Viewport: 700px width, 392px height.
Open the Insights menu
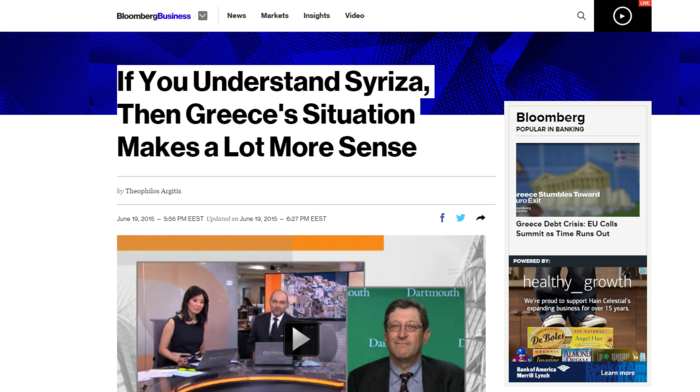[x=317, y=16]
